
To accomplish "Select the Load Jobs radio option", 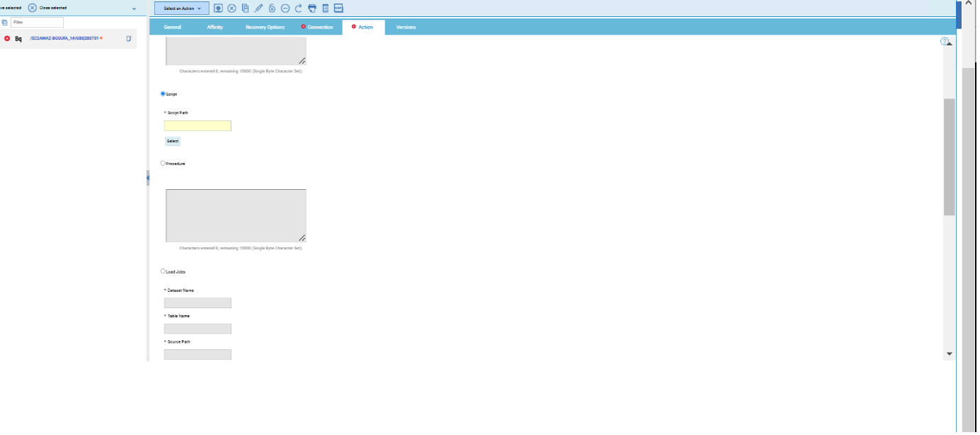I will [x=163, y=271].
